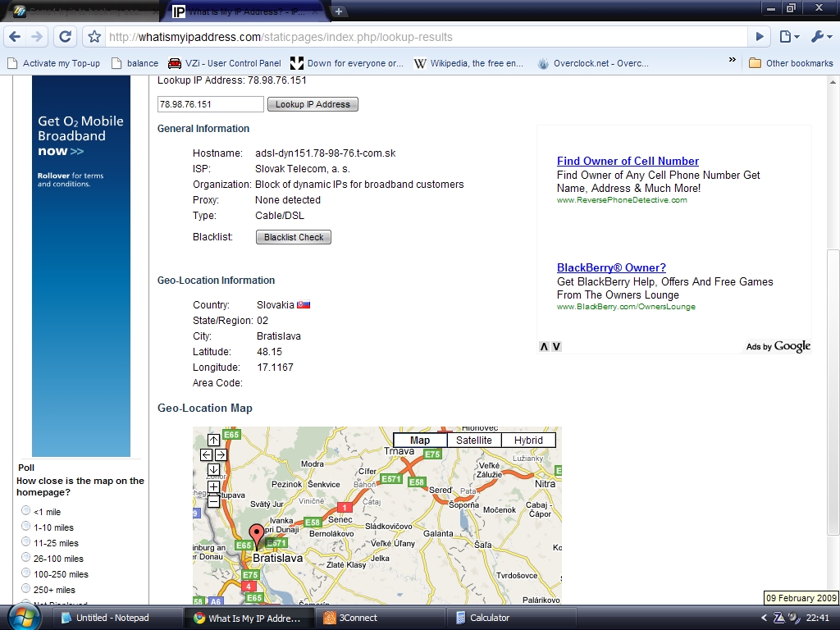Open Find Owner of Cell Number ad
This screenshot has height=630, width=840.
point(628,162)
